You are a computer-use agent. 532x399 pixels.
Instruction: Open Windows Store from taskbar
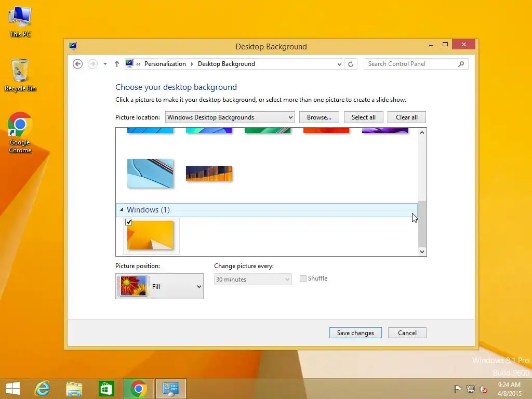106,389
